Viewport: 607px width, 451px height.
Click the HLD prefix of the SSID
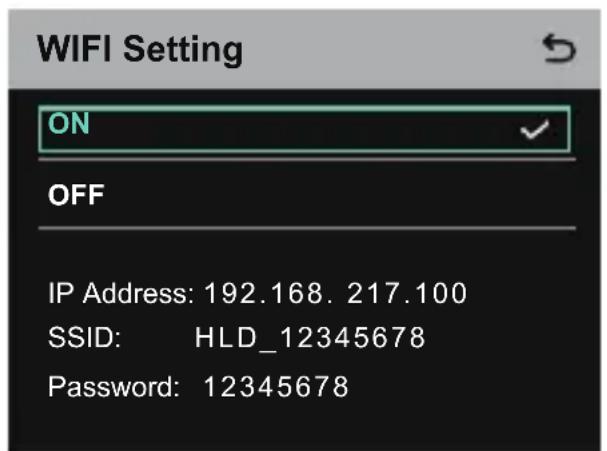point(226,337)
